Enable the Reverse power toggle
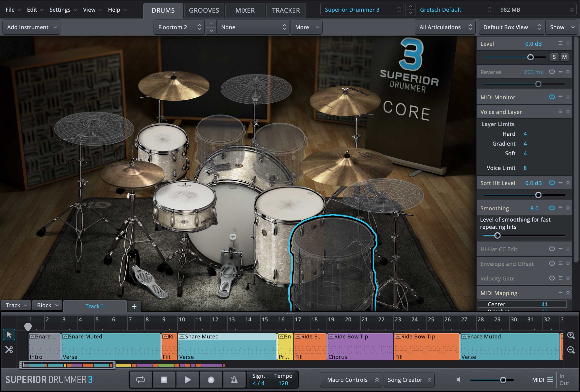This screenshot has height=392, width=580. 552,72
